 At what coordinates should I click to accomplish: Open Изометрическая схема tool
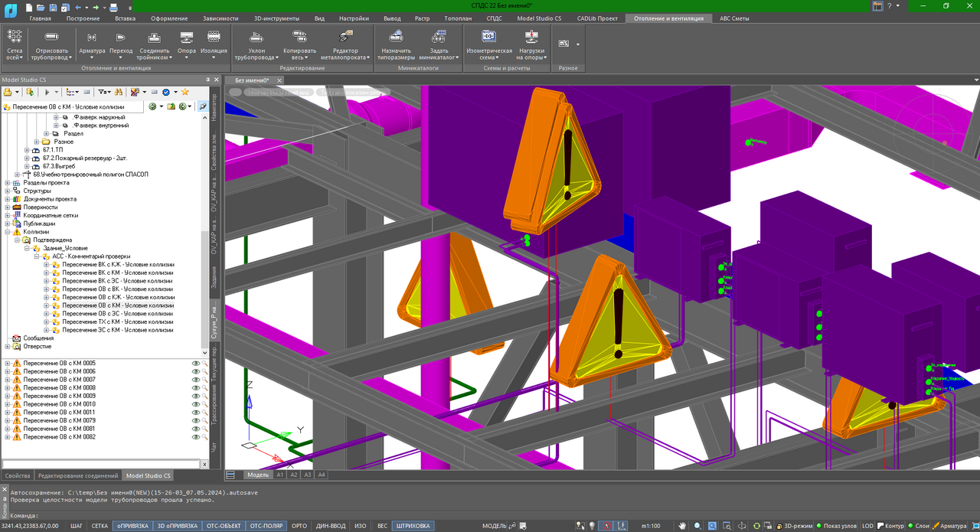tap(489, 44)
